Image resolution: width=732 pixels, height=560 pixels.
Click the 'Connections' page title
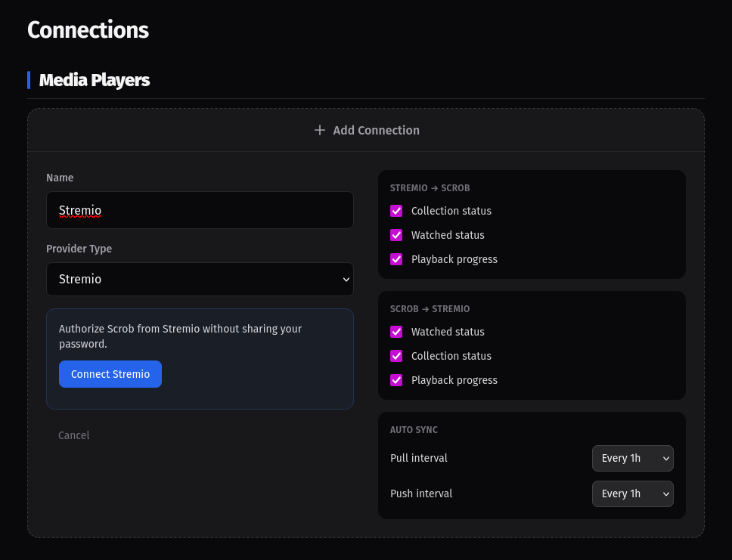tap(88, 30)
